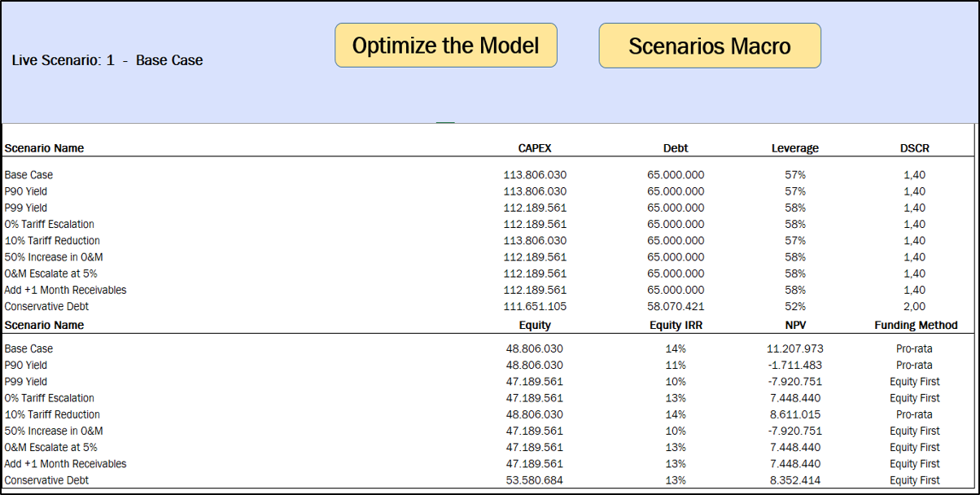Select the DSCR column header
The image size is (980, 495).
click(x=914, y=148)
